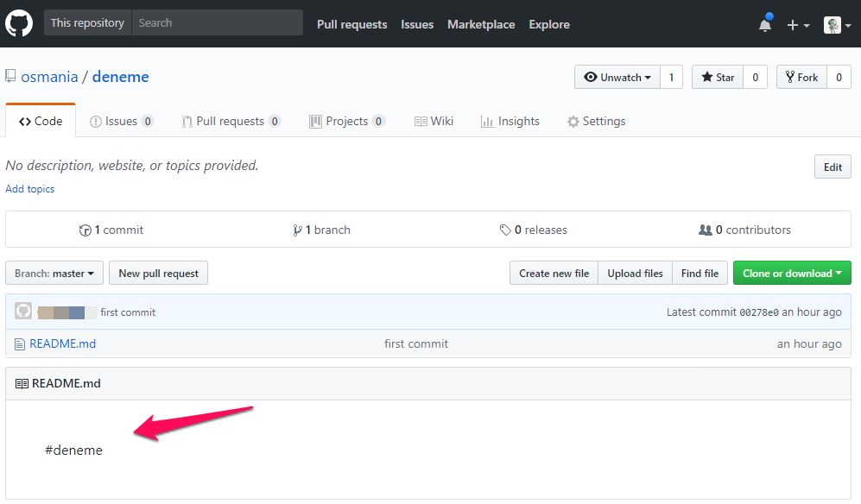Image resolution: width=861 pixels, height=504 pixels.
Task: Click the 'No description, website, or topics provided.' text
Action: 132,165
